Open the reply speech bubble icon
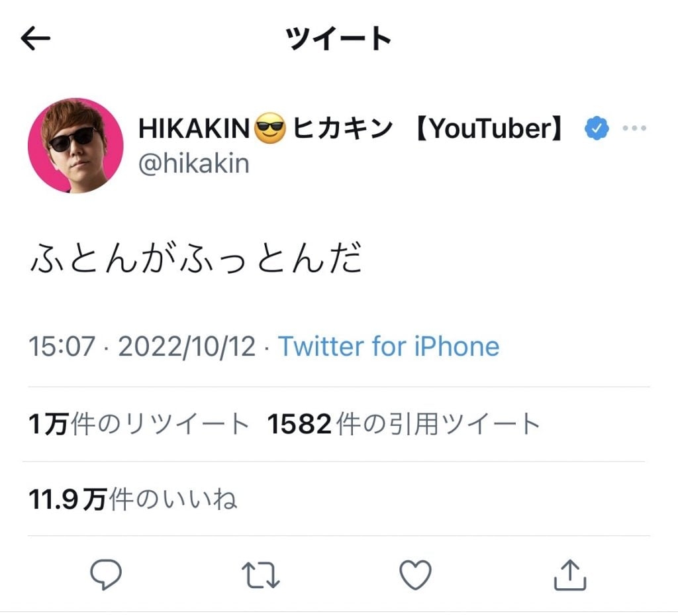Screen dimensions: 678x616 (106, 574)
